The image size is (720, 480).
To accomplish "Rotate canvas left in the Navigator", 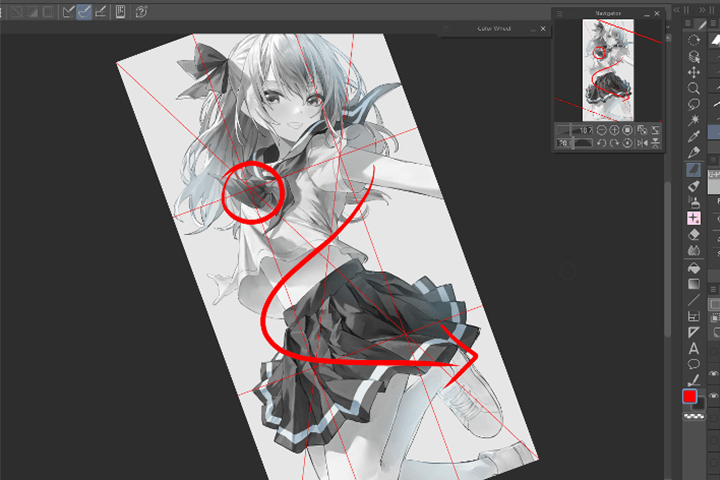I will [601, 143].
